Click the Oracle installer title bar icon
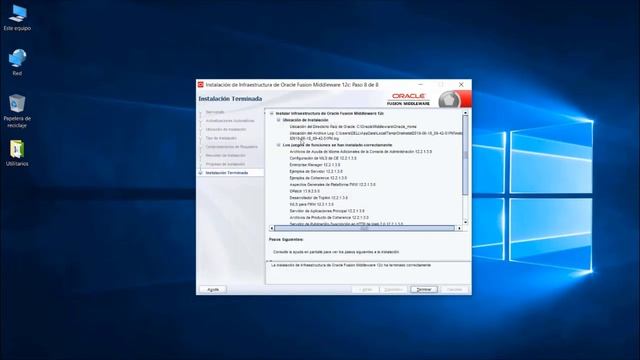The image size is (640, 360). 200,84
